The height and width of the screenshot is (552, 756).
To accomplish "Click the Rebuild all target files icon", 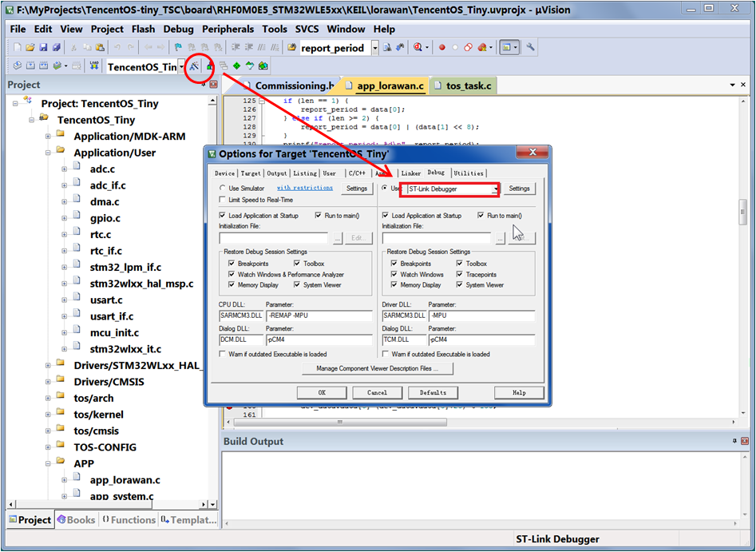I will [43, 66].
